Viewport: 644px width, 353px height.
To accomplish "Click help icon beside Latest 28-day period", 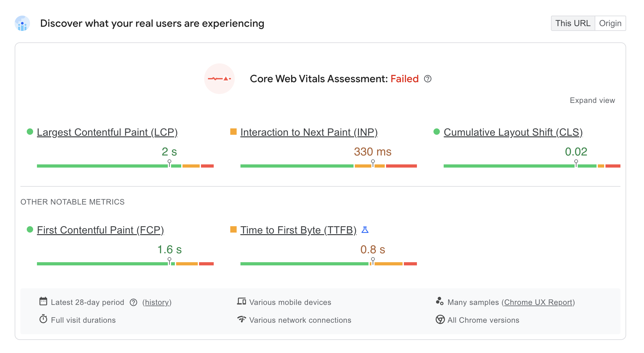I will (x=133, y=302).
